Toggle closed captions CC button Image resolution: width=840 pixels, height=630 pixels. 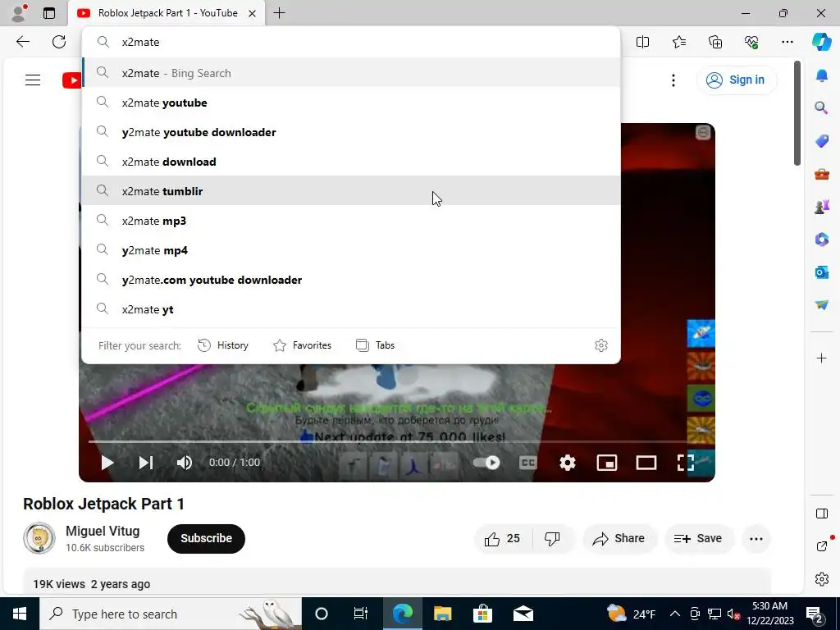(527, 463)
